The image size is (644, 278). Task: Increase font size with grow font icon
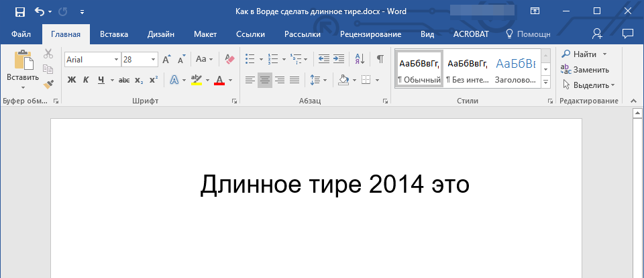[166, 59]
